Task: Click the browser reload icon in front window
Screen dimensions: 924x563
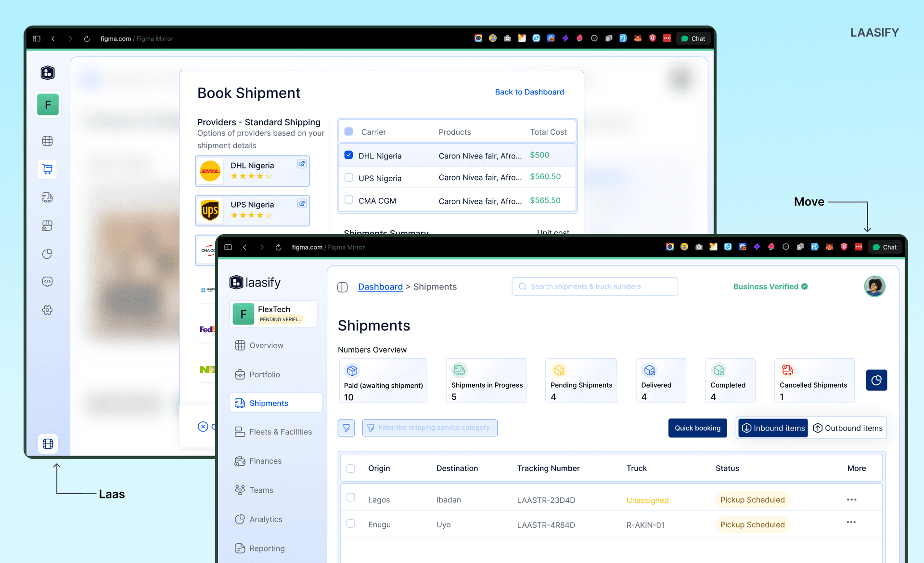Action: pyautogui.click(x=278, y=247)
